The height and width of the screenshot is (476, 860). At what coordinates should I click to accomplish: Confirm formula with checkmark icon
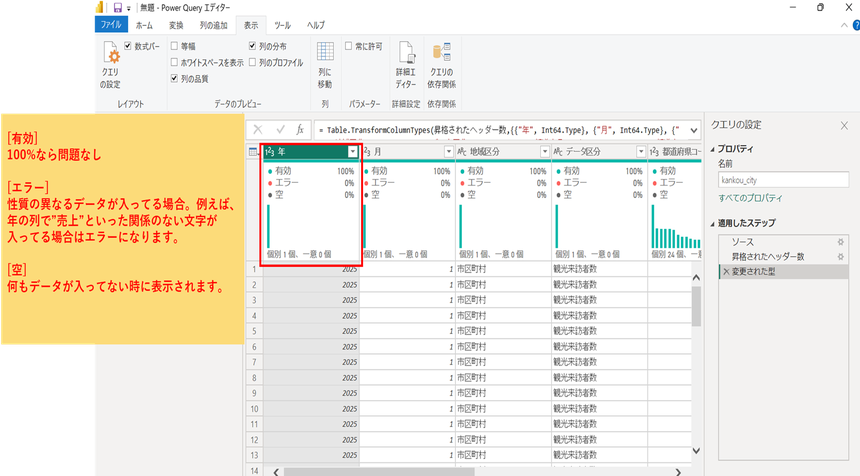point(280,130)
